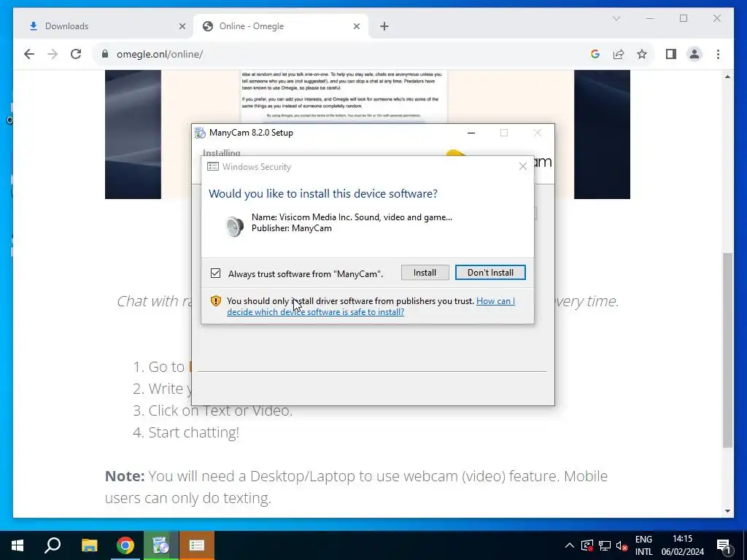Toggle the Chrome side panel
The height and width of the screenshot is (560, 747).
[x=671, y=54]
